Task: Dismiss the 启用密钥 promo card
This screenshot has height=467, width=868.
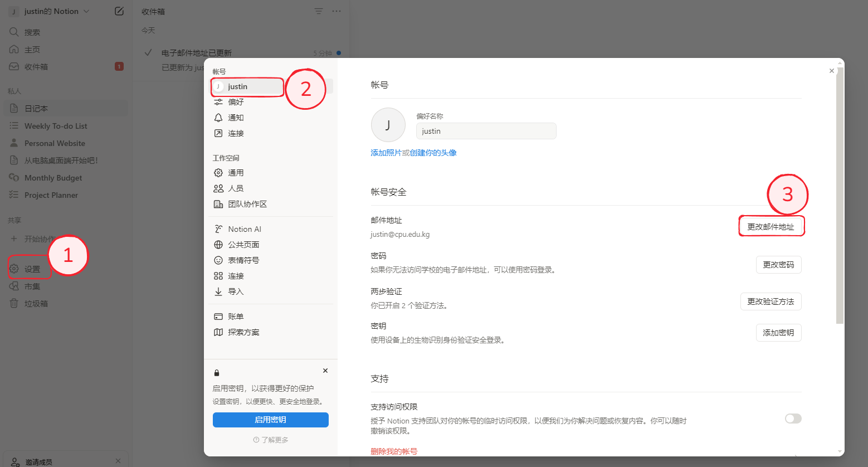Action: click(325, 371)
